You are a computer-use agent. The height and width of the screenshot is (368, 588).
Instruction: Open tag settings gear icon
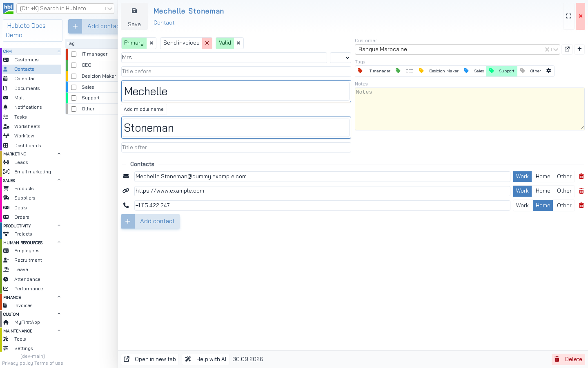[549, 71]
